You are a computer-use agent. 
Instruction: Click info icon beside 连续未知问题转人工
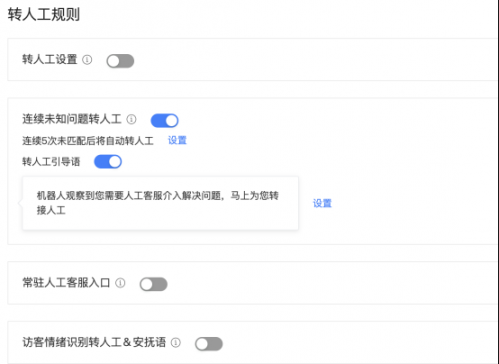click(131, 119)
